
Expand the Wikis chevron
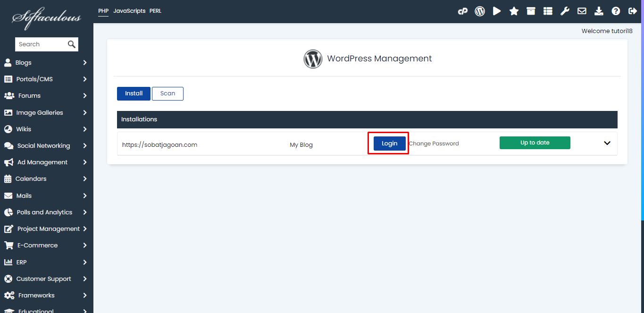pyautogui.click(x=85, y=129)
